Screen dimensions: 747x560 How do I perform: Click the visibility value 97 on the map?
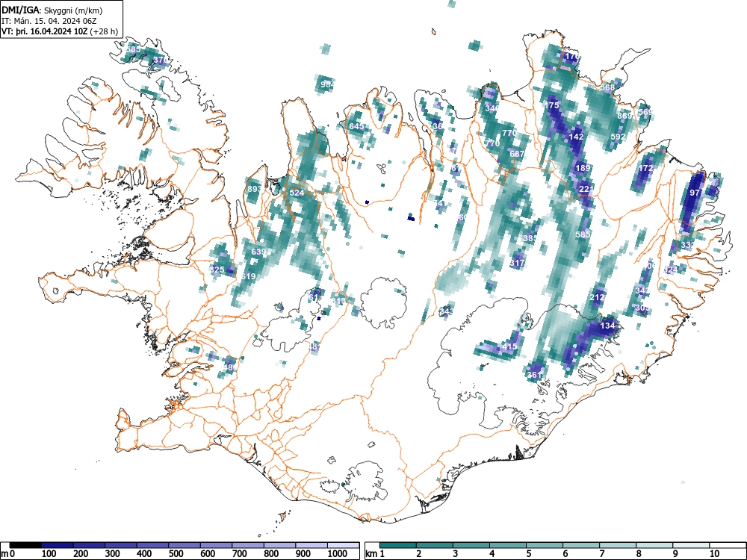(695, 193)
